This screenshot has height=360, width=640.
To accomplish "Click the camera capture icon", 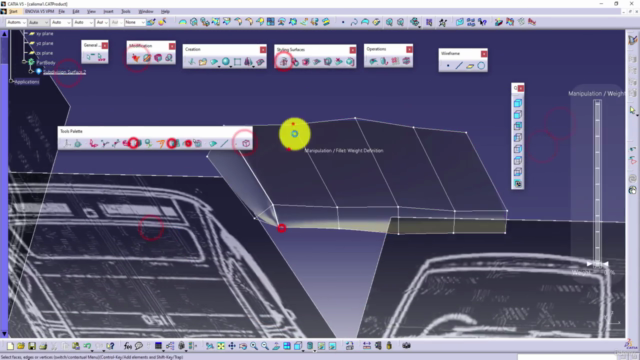I will [406, 346].
